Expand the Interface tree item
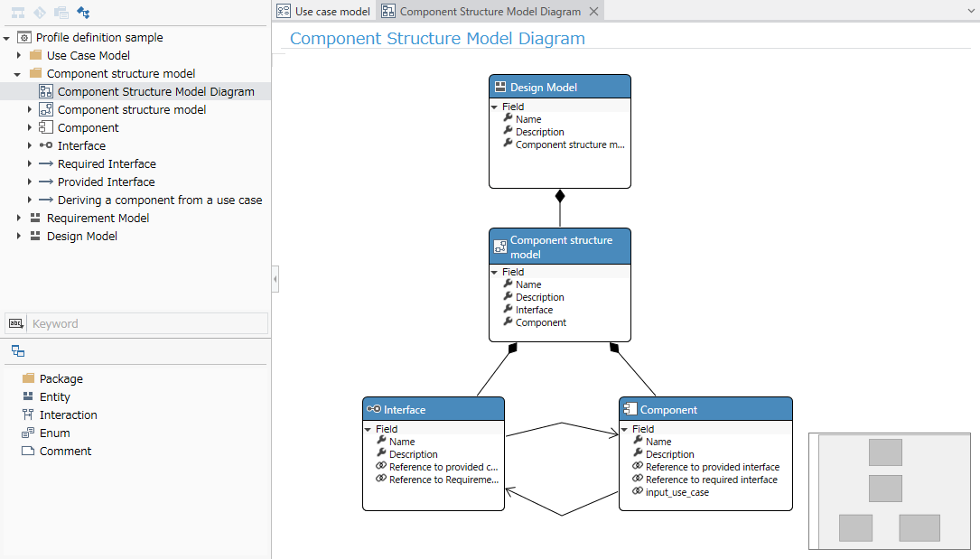Image resolution: width=980 pixels, height=559 pixels. 30,145
